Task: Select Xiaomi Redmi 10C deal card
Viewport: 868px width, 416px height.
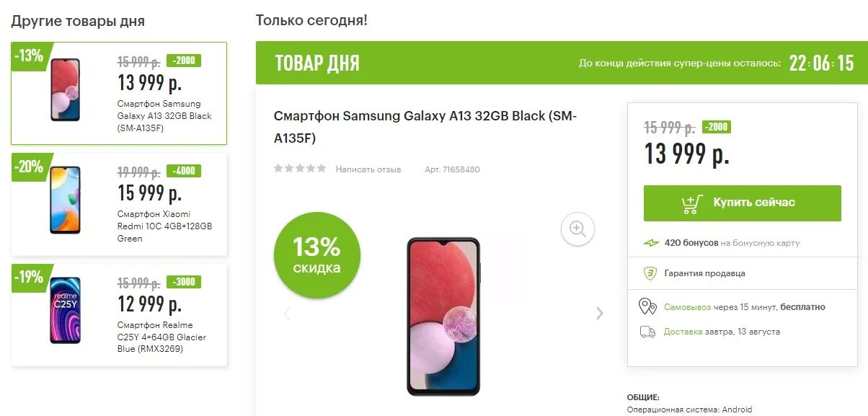Action: pos(119,204)
